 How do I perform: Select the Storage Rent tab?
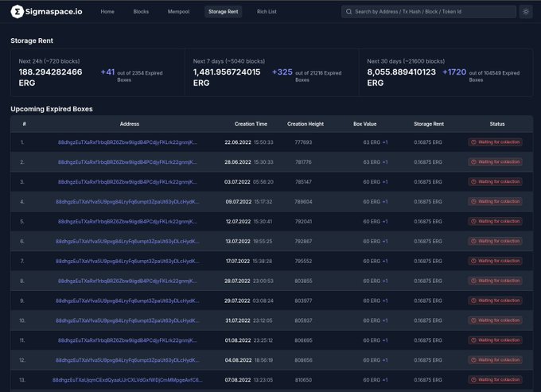(224, 12)
